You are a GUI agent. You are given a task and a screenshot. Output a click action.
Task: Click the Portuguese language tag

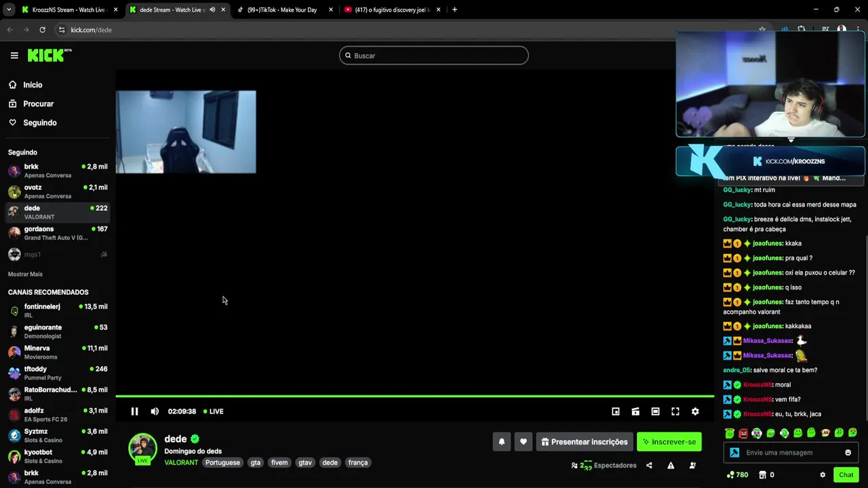pos(222,463)
